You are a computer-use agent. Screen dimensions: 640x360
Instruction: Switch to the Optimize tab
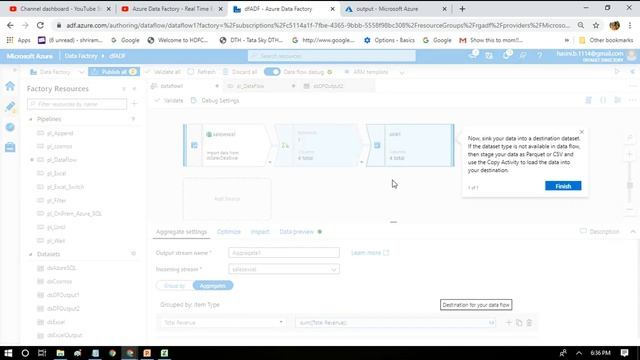pos(229,232)
